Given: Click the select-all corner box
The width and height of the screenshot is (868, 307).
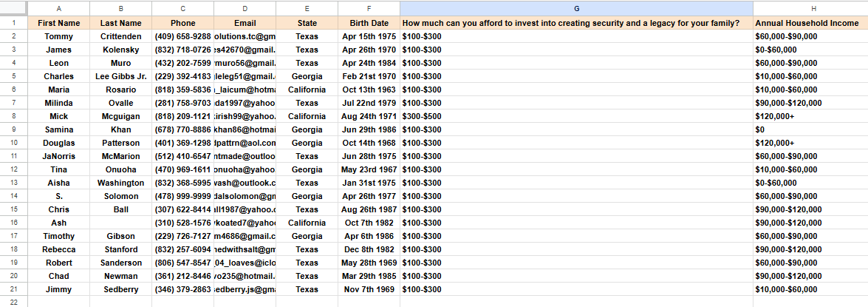Looking at the screenshot, I should [x=14, y=8].
